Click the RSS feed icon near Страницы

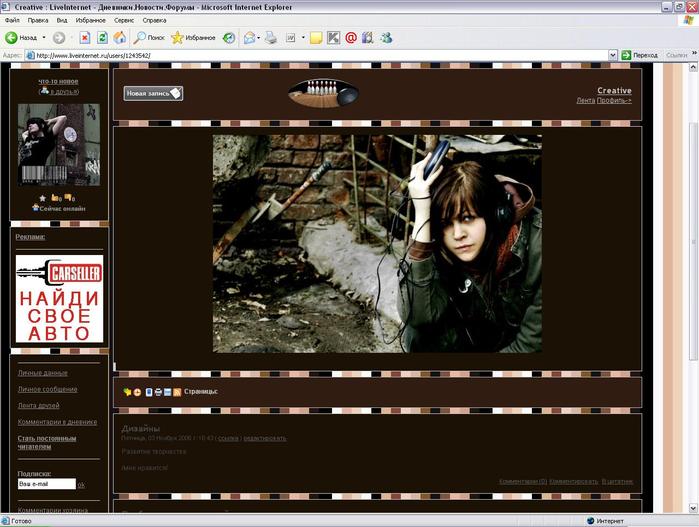pos(177,392)
